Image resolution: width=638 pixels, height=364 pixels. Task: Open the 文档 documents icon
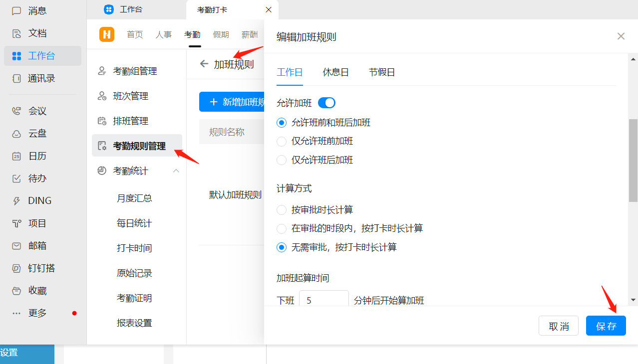(16, 33)
